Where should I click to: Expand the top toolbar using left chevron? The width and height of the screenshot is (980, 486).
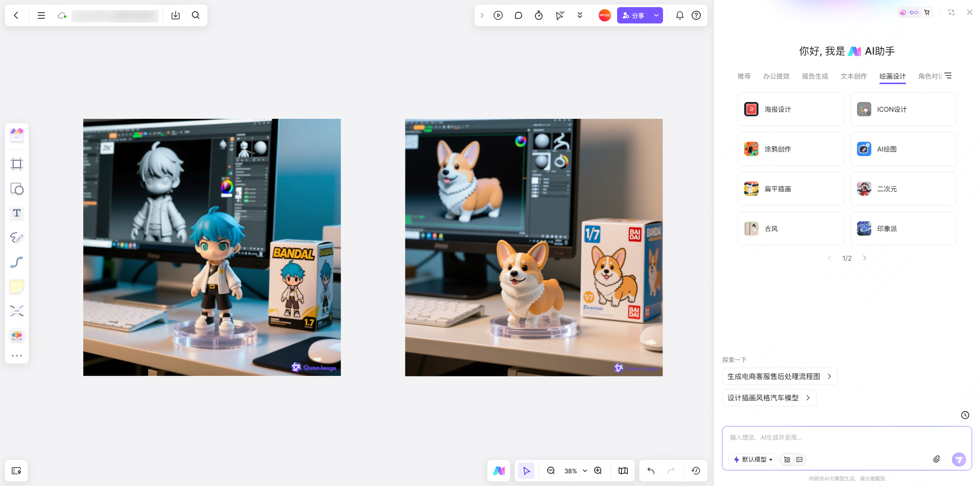point(482,15)
